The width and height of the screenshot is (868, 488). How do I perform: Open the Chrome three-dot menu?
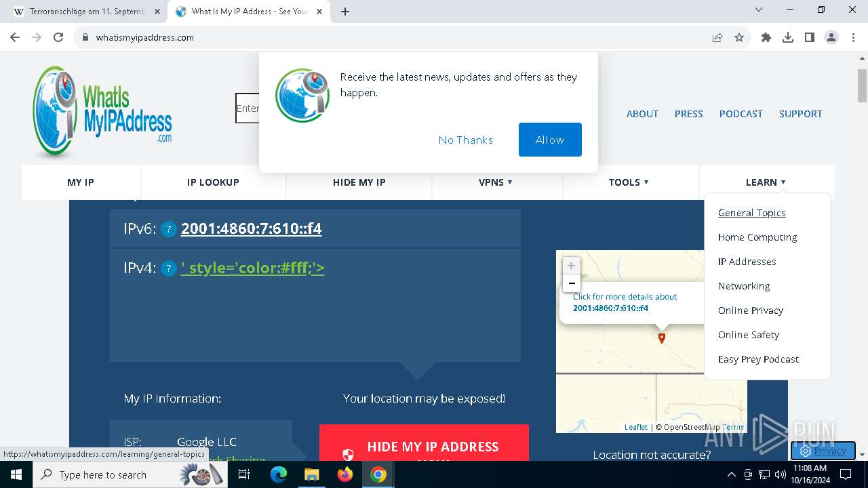[853, 37]
